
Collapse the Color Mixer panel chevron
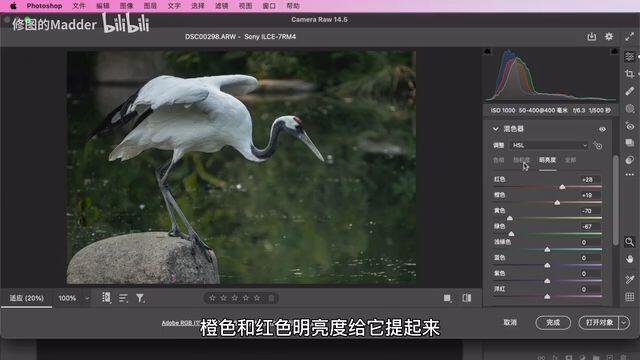[495, 129]
